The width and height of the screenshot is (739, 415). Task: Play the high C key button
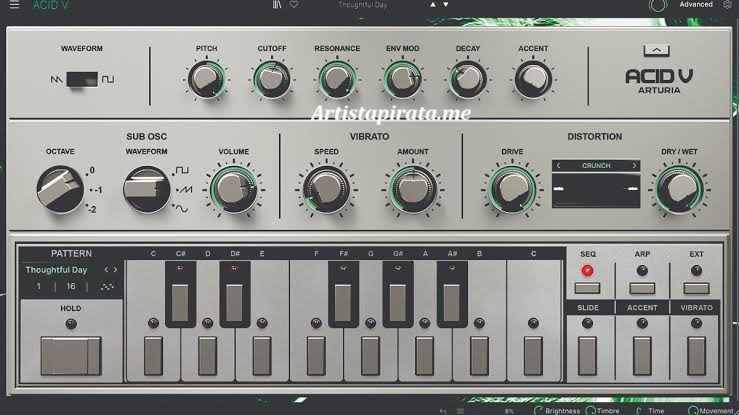pyautogui.click(x=533, y=356)
